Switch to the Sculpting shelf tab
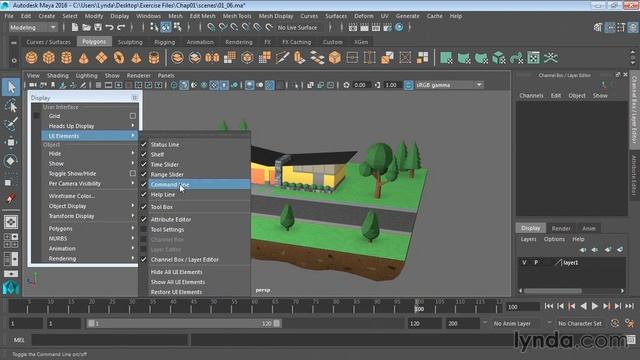Image resolution: width=640 pixels, height=360 pixels. point(130,42)
